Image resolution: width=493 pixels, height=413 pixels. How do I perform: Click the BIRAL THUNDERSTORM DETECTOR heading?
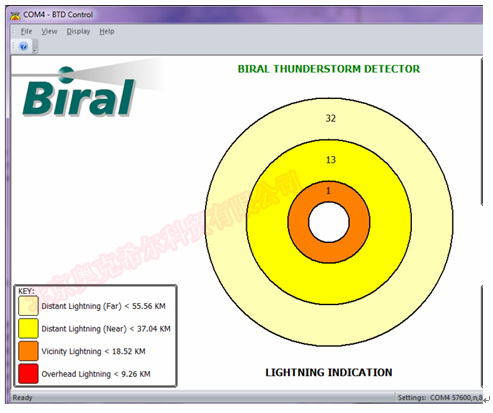[329, 69]
